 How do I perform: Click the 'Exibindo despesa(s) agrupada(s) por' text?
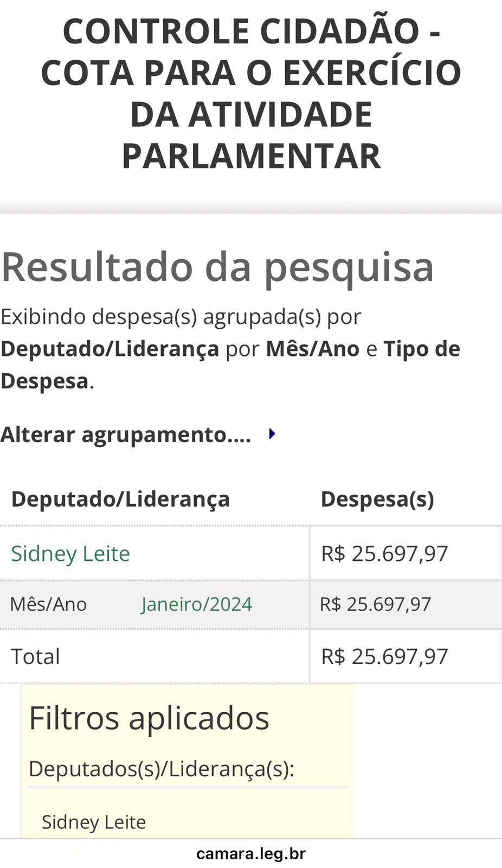pyautogui.click(x=181, y=316)
